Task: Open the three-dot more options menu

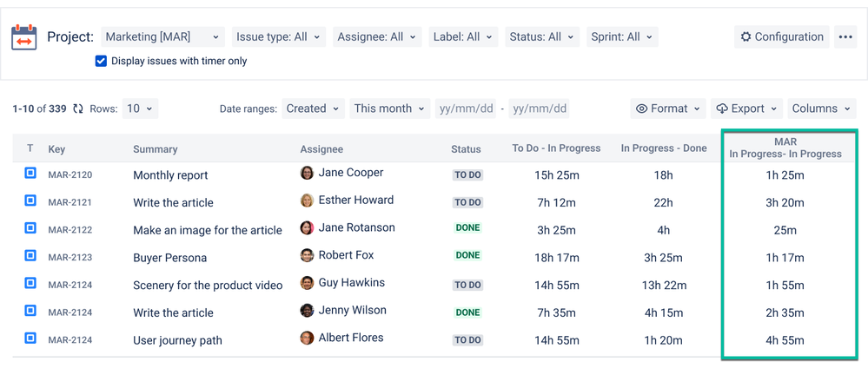Action: click(x=845, y=37)
